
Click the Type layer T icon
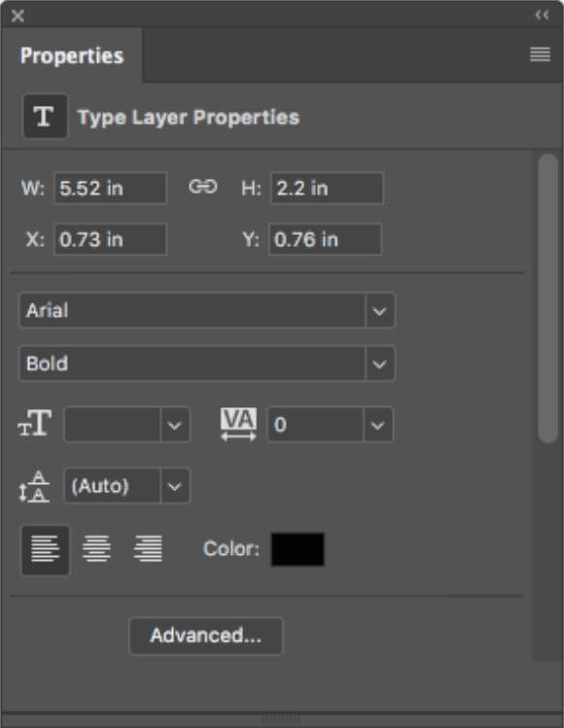coord(45,116)
